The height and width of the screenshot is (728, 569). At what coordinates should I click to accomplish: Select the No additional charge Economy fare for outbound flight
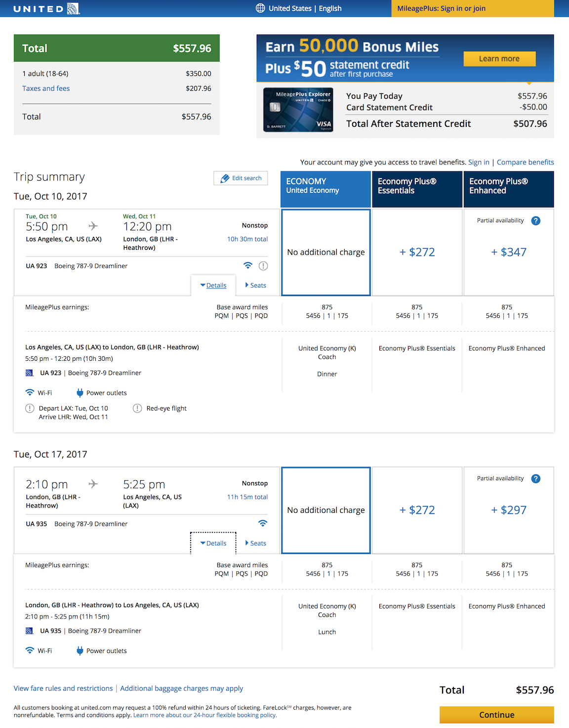point(325,252)
